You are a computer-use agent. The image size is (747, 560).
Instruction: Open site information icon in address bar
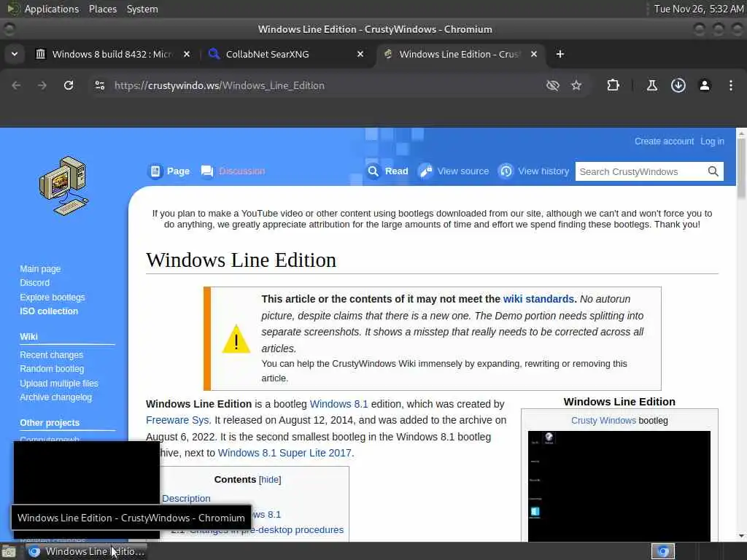click(99, 86)
